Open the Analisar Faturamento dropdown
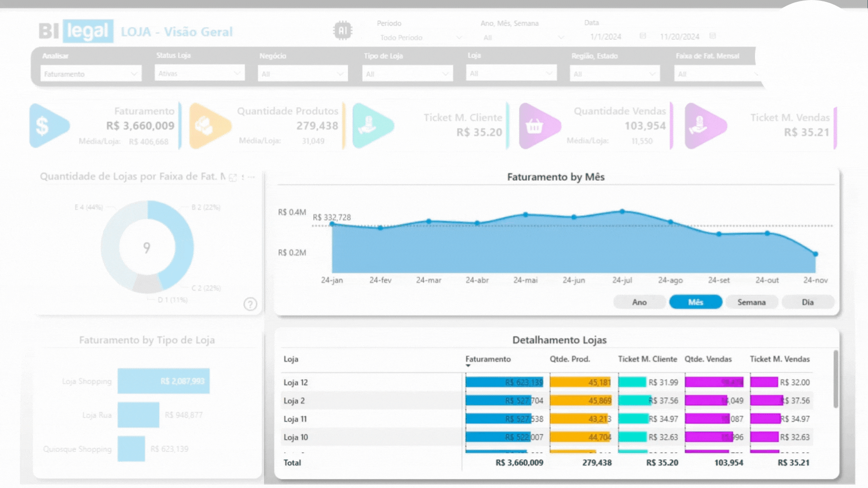Viewport: 868px width, 488px height. coord(91,74)
